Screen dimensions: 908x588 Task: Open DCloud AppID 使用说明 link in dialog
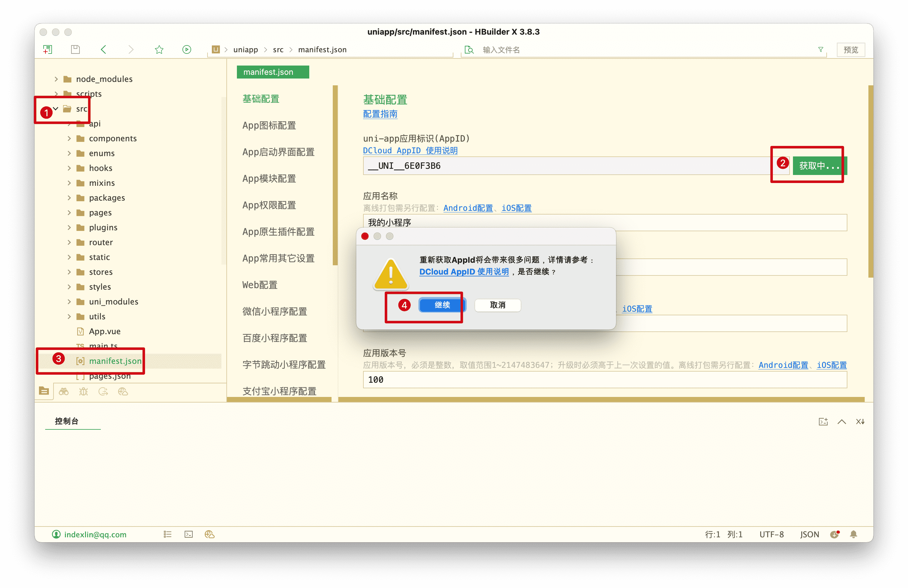464,271
